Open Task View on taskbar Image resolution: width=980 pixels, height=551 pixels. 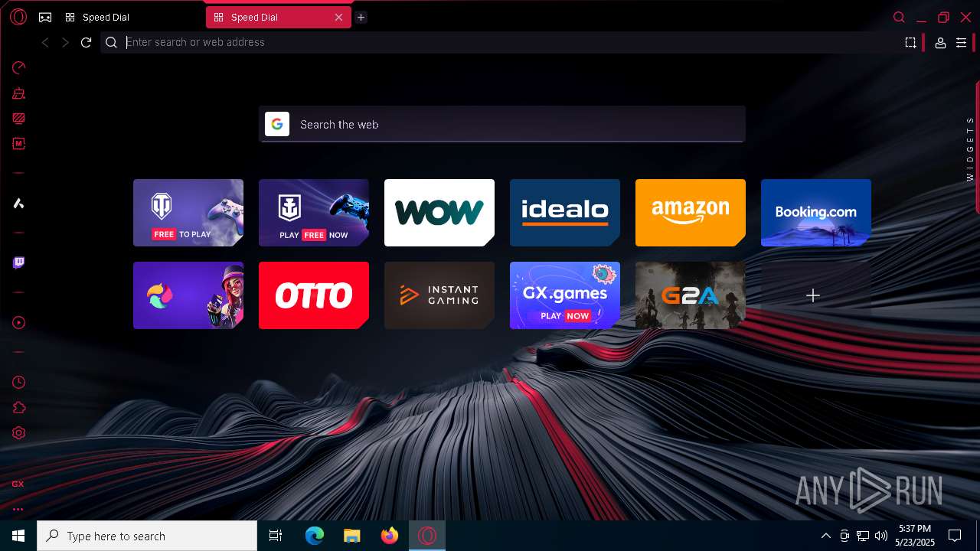click(276, 536)
